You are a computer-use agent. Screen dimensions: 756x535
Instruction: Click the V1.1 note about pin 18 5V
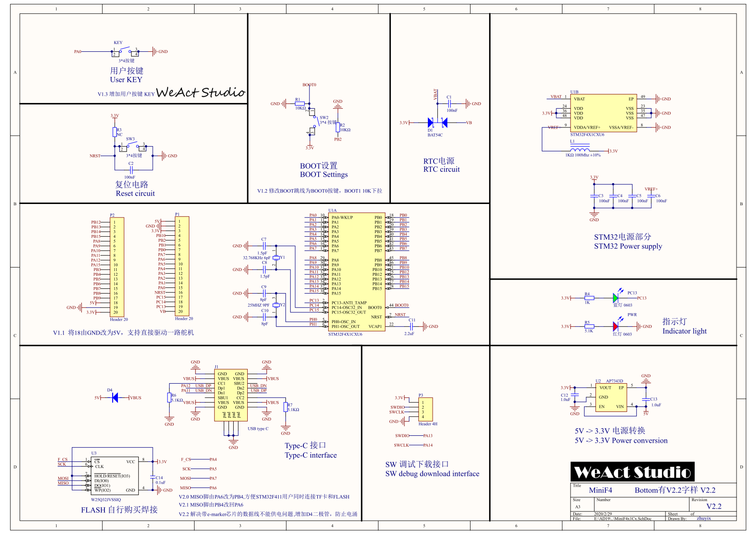123,333
